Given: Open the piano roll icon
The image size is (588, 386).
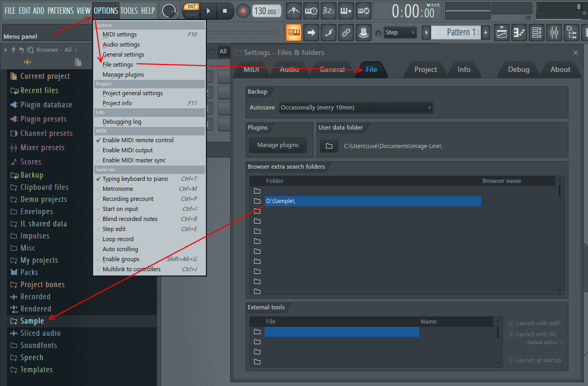Looking at the screenshot, I should click(x=519, y=33).
